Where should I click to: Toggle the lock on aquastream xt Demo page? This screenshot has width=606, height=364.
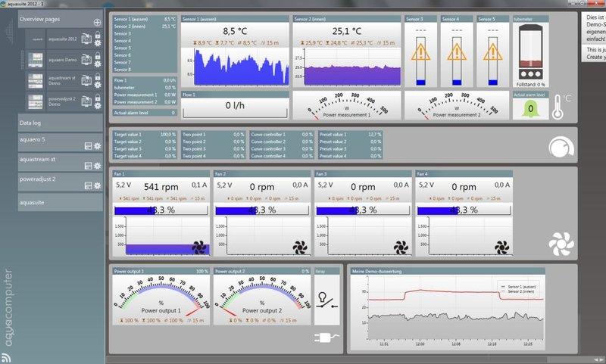98,77
